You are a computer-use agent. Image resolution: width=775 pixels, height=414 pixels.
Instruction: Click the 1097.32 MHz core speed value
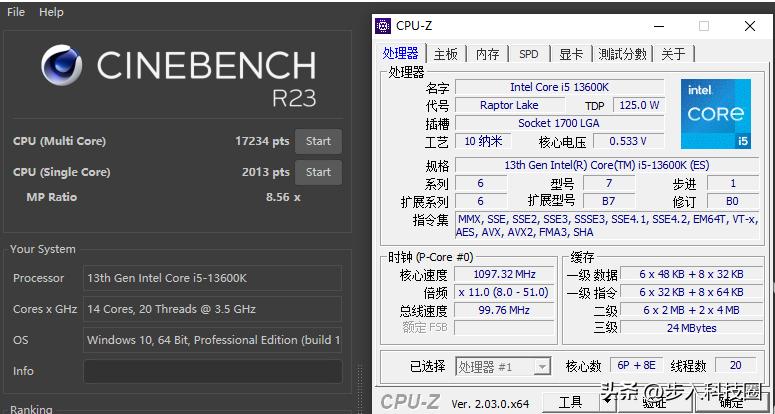coord(504,274)
